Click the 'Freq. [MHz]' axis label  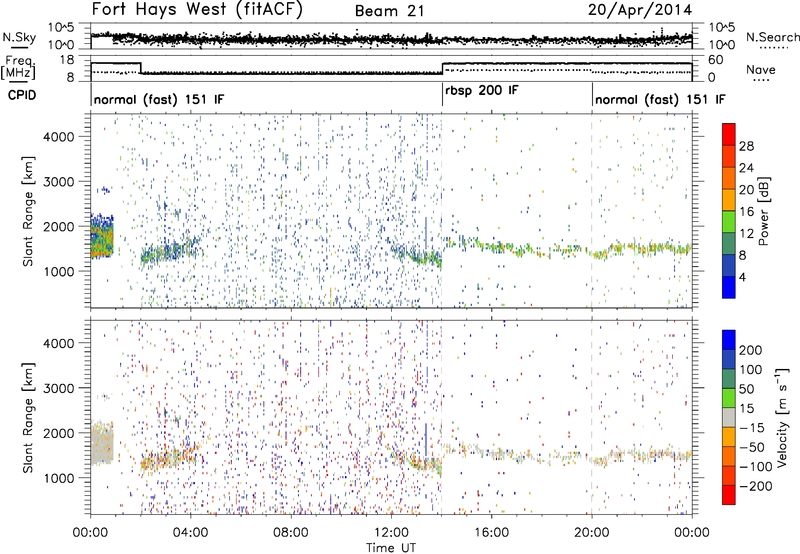point(20,67)
